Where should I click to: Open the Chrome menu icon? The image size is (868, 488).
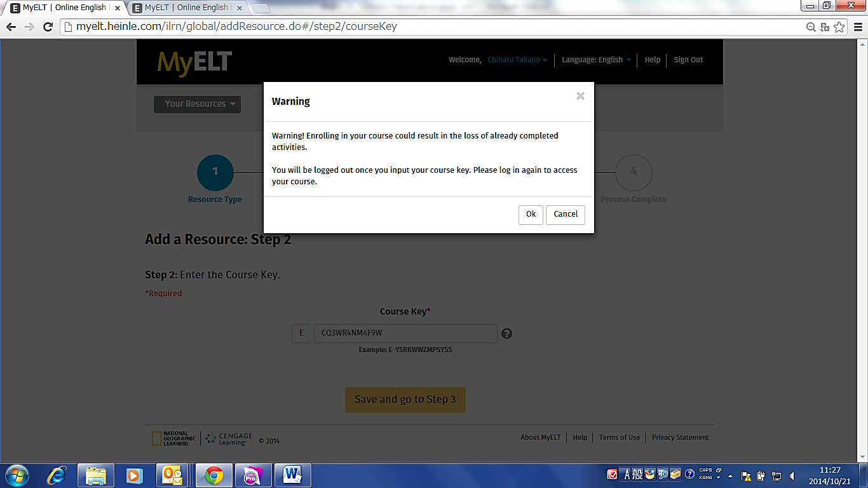tap(857, 27)
